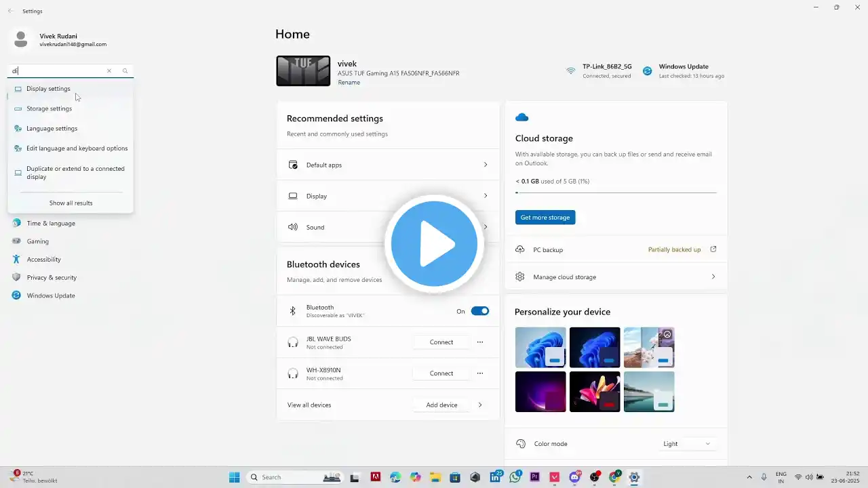Open TP-Link_86B2_5G Wi-Fi status
Image resolution: width=868 pixels, height=488 pixels.
point(599,70)
